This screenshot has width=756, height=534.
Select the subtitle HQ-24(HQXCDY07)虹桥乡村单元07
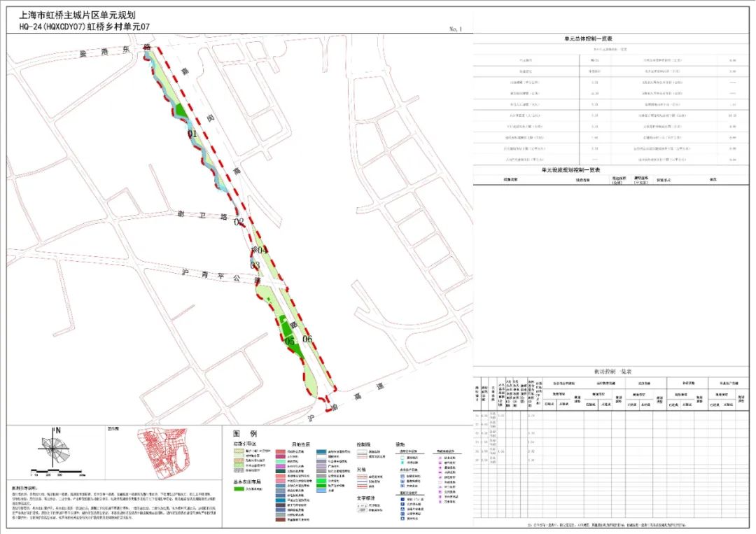(x=85, y=27)
